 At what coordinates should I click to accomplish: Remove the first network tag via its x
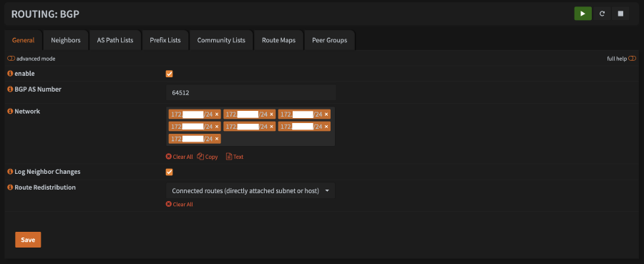[217, 114]
